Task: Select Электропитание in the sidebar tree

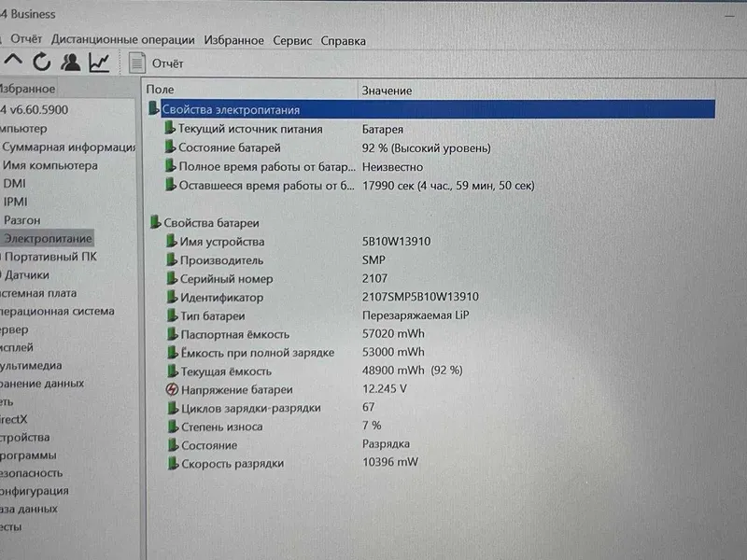Action: pos(48,238)
